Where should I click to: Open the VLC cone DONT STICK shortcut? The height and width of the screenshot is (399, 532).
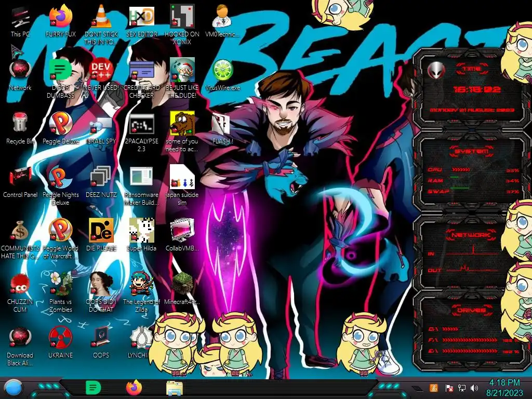coord(101,24)
